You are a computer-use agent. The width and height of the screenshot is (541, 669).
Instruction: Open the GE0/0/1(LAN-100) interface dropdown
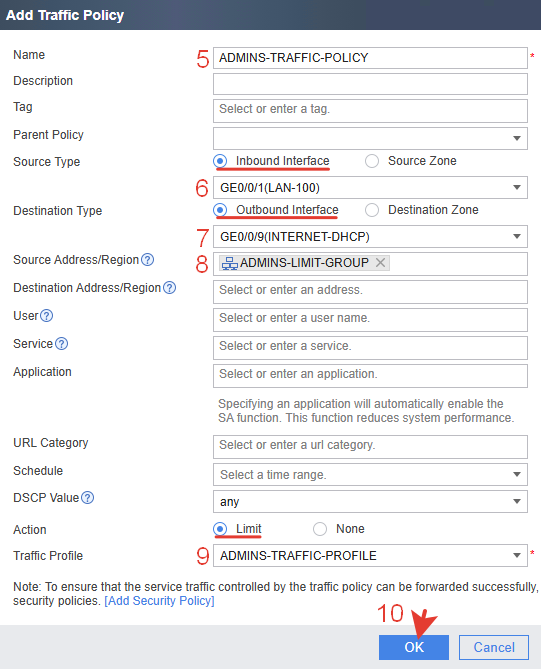pos(370,187)
